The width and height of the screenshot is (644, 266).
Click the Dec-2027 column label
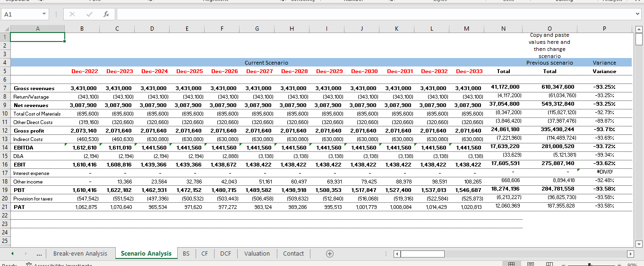(259, 71)
